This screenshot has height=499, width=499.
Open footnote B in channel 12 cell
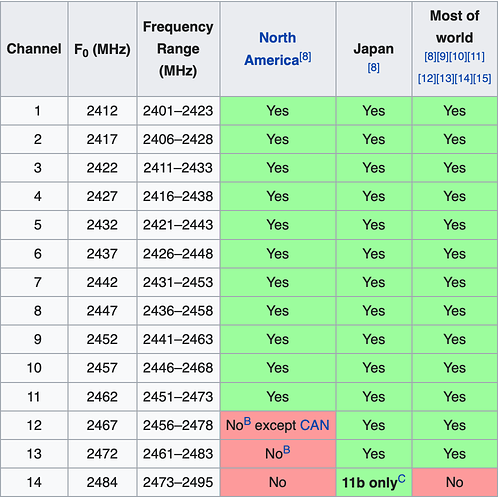(247, 421)
